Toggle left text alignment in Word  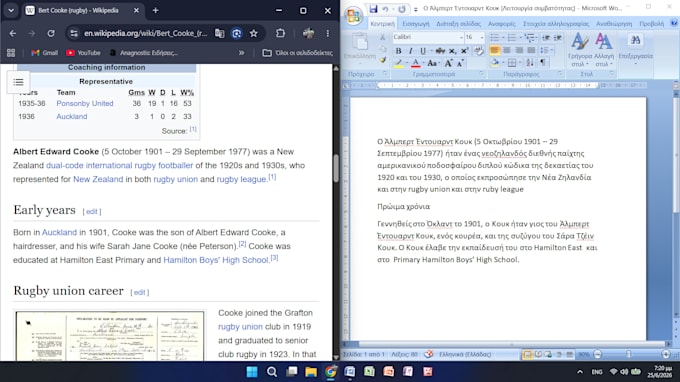[x=494, y=50]
